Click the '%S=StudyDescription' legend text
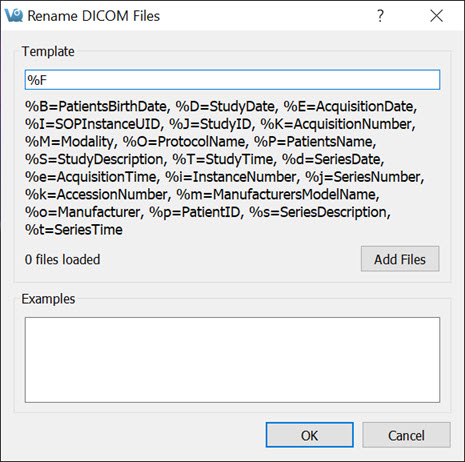The height and width of the screenshot is (462, 465). click(x=94, y=159)
